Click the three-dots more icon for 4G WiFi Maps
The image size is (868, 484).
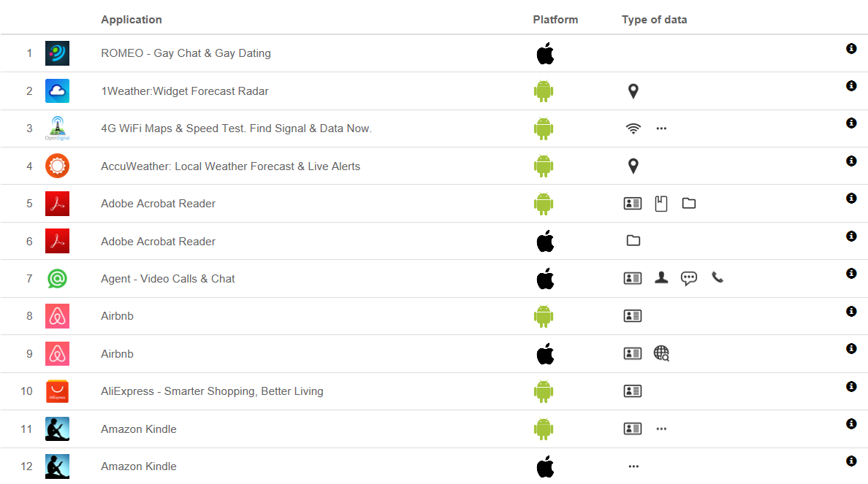(x=661, y=128)
